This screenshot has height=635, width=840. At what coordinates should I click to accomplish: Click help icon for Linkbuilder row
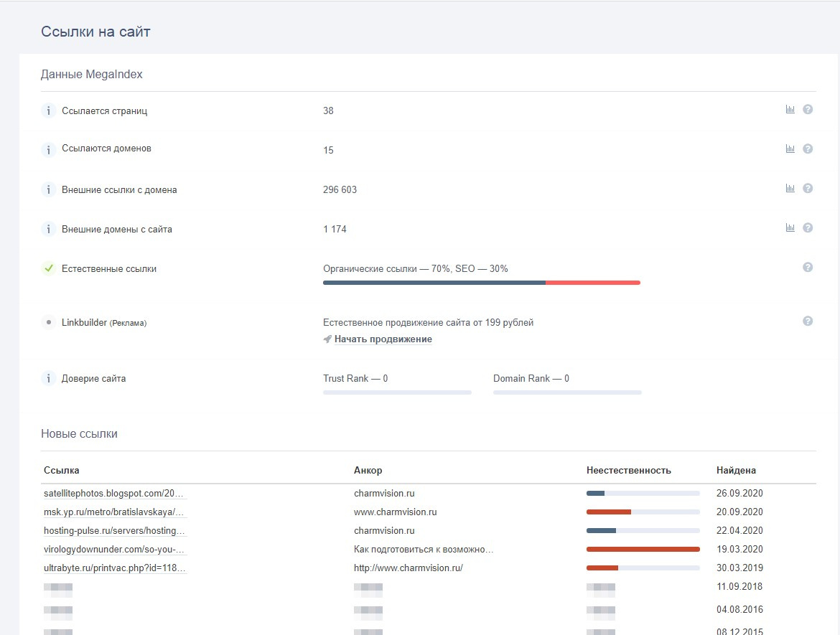(808, 321)
